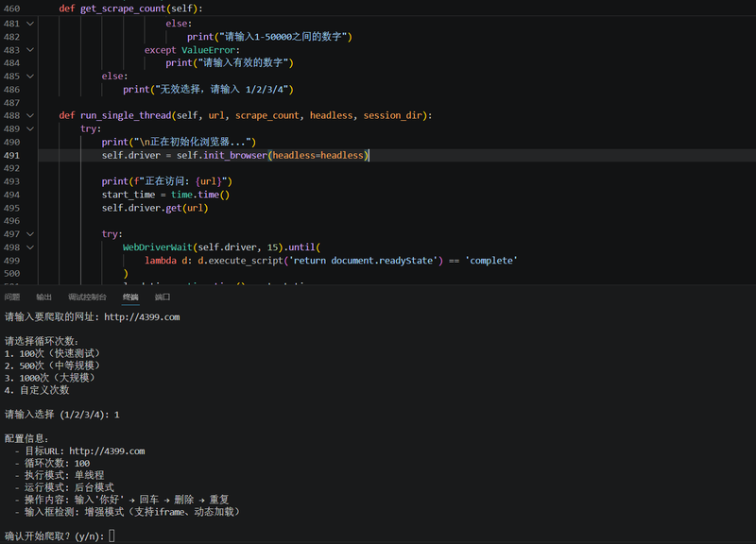Open the 输出 panel tab
Viewport: 756px width, 544px height.
click(44, 297)
